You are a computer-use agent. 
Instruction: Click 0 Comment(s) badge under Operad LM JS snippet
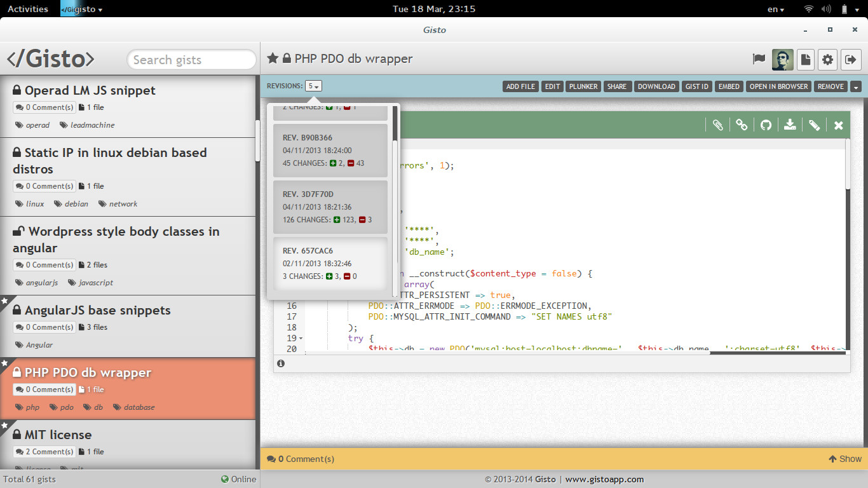pos(44,107)
